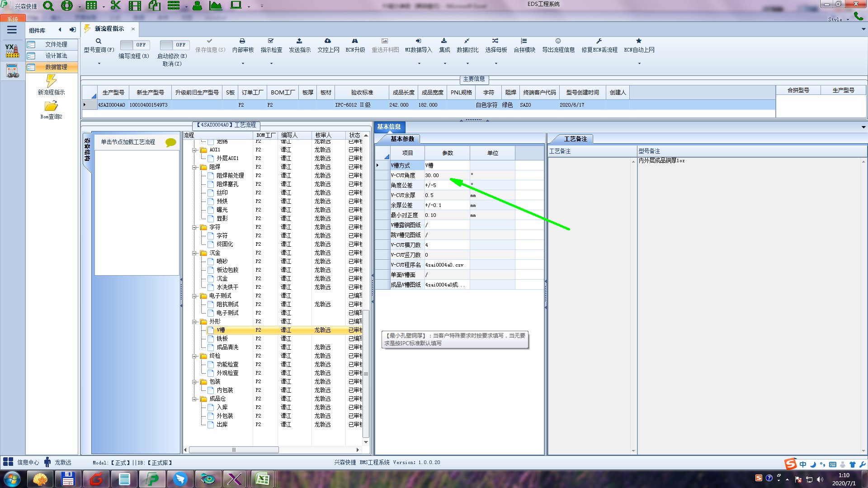Open dropdown arrow under 数据对比
This screenshot has width=868, height=488.
click(467, 64)
